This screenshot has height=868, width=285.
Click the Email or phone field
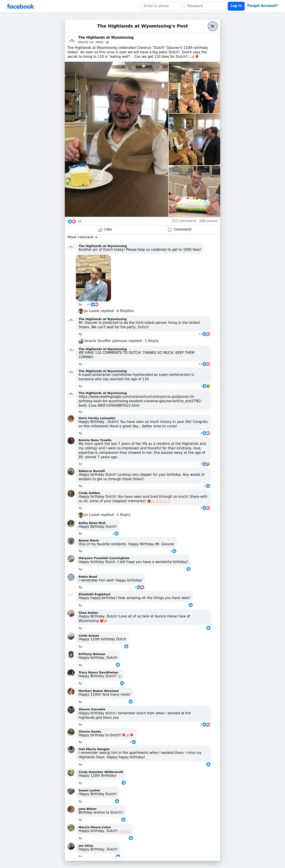click(x=161, y=6)
